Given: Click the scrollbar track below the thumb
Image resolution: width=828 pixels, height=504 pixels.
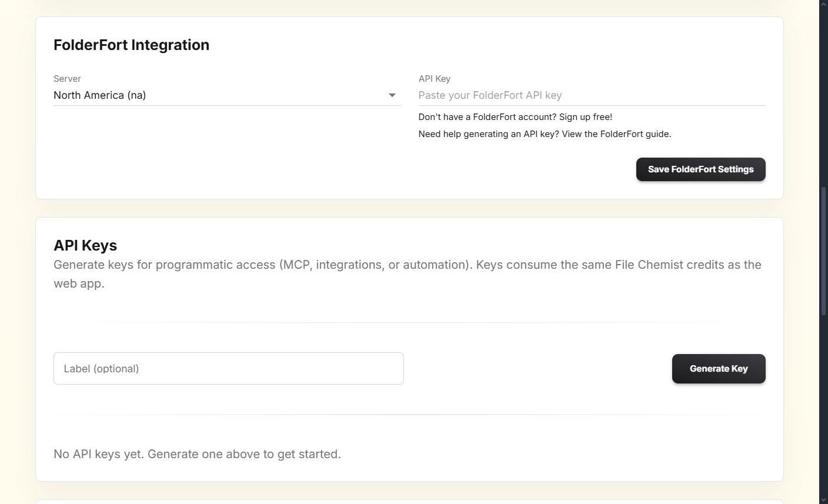Looking at the screenshot, I should tap(823, 406).
